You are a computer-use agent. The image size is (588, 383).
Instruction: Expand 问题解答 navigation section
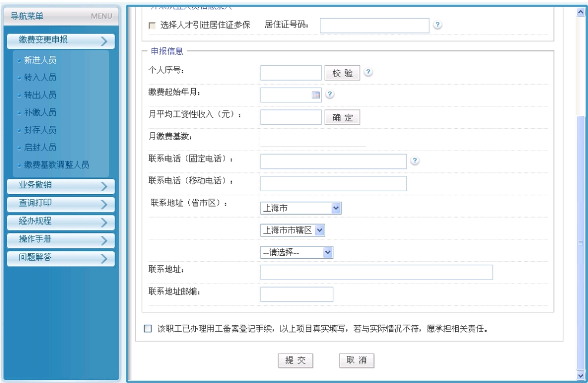(61, 258)
